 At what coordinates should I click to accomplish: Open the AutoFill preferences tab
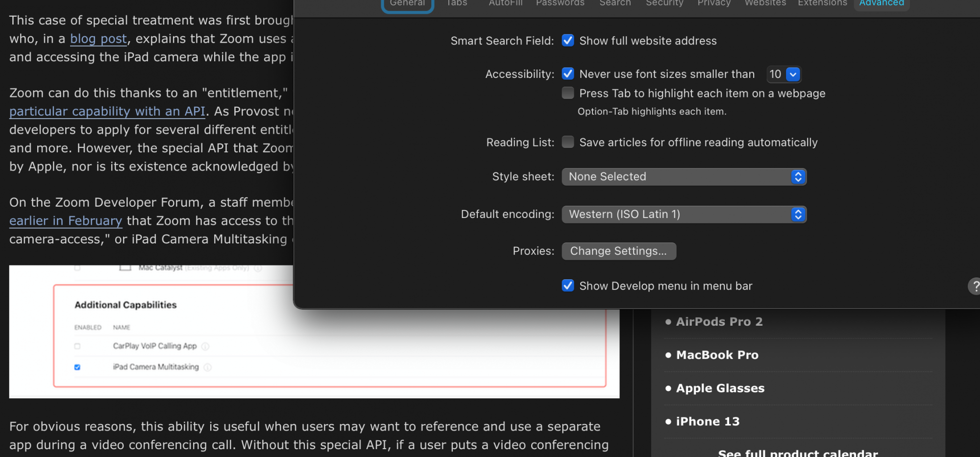[x=506, y=3]
